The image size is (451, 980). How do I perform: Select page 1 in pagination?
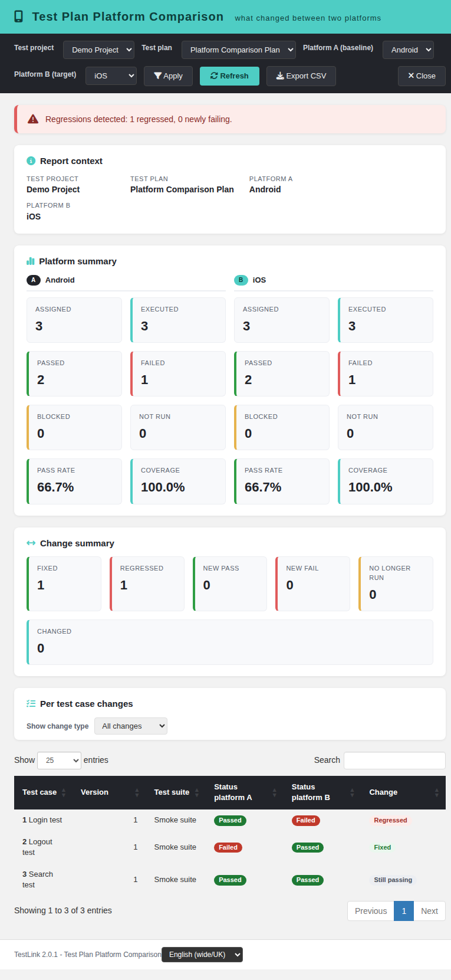[x=404, y=911]
